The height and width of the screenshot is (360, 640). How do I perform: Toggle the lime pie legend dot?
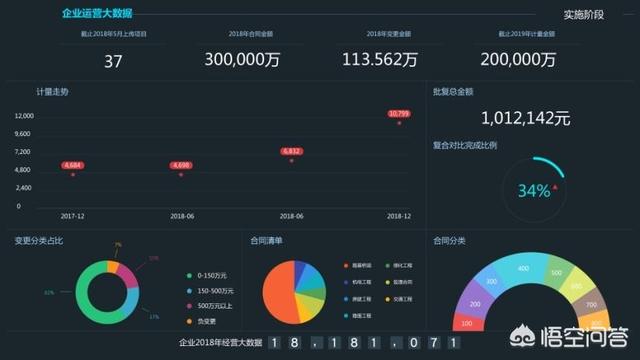point(387,282)
